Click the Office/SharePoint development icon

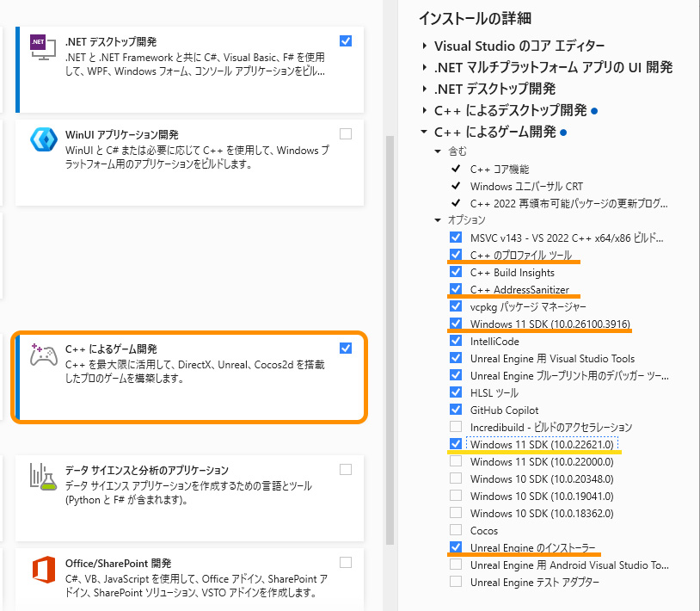[x=44, y=570]
